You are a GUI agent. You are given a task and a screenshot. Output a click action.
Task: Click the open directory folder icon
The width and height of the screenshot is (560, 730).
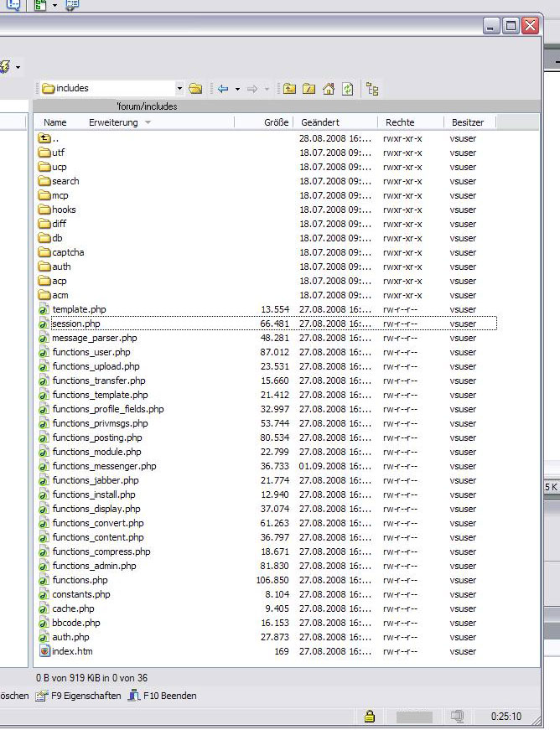195,89
